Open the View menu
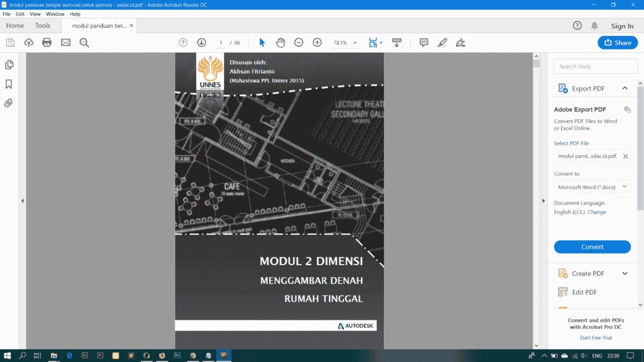 pyautogui.click(x=35, y=13)
